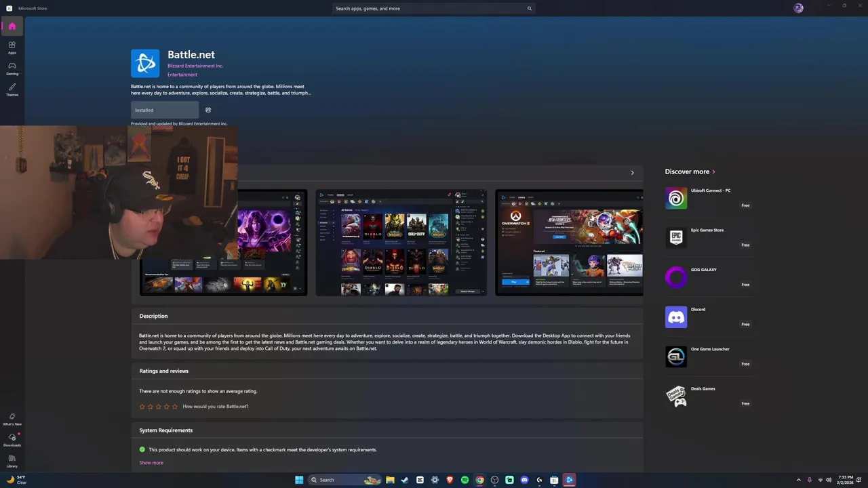Open the Entertainment category link
868x488 pixels.
click(x=182, y=75)
